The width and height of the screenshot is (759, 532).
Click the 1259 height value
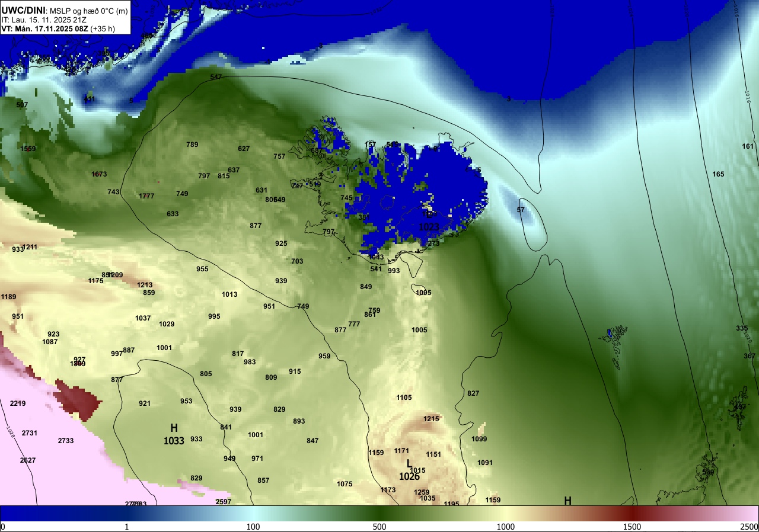[x=422, y=492]
